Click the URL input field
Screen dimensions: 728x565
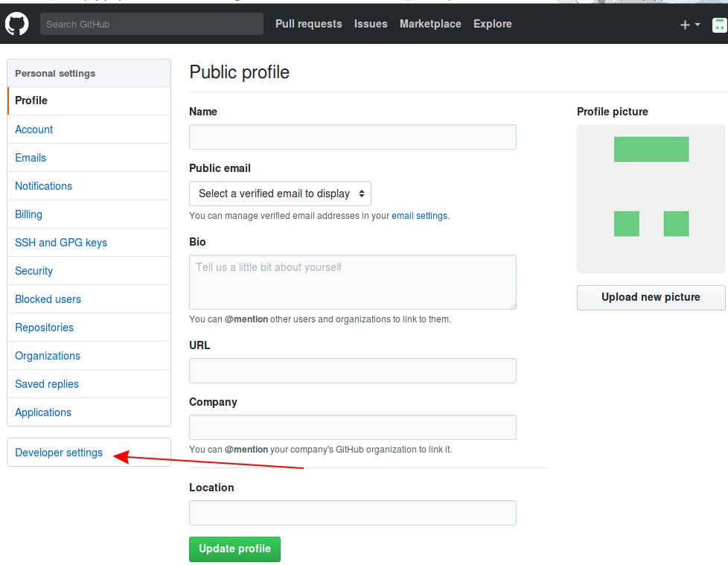(x=353, y=371)
